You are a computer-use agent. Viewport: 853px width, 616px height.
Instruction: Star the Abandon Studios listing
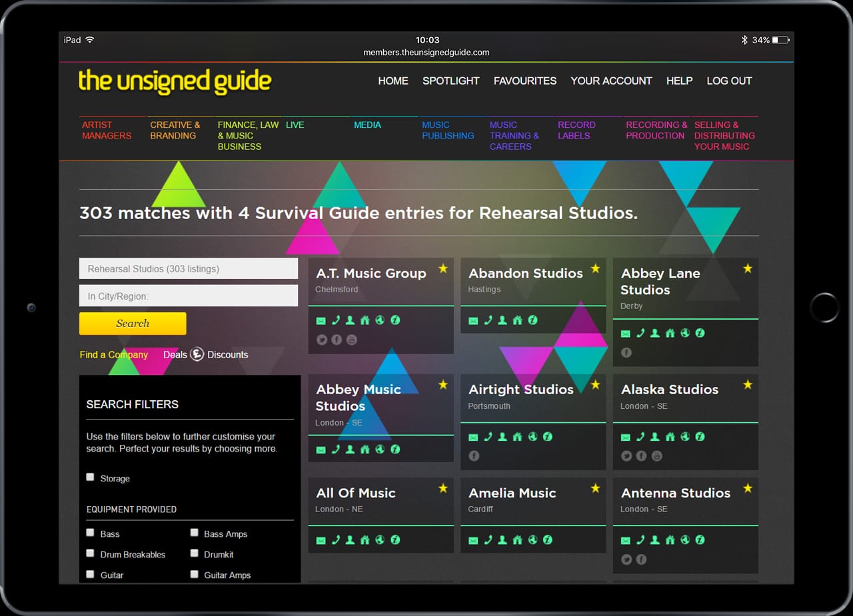pyautogui.click(x=595, y=268)
